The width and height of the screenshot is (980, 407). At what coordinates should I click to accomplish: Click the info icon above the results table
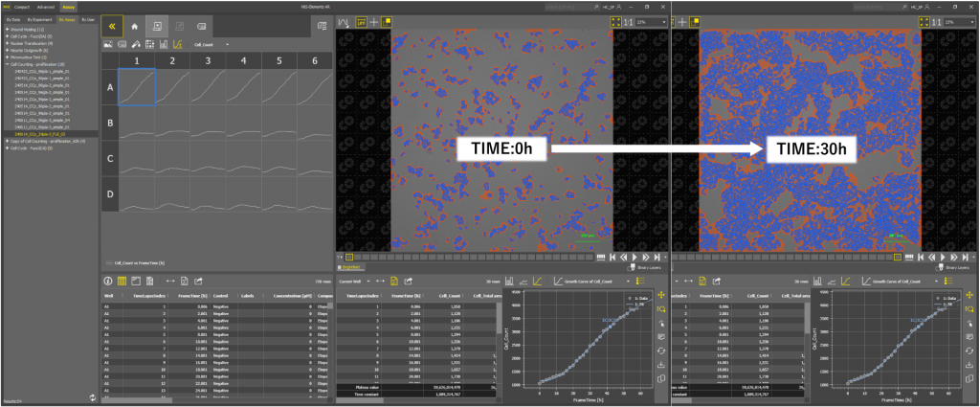click(x=107, y=281)
